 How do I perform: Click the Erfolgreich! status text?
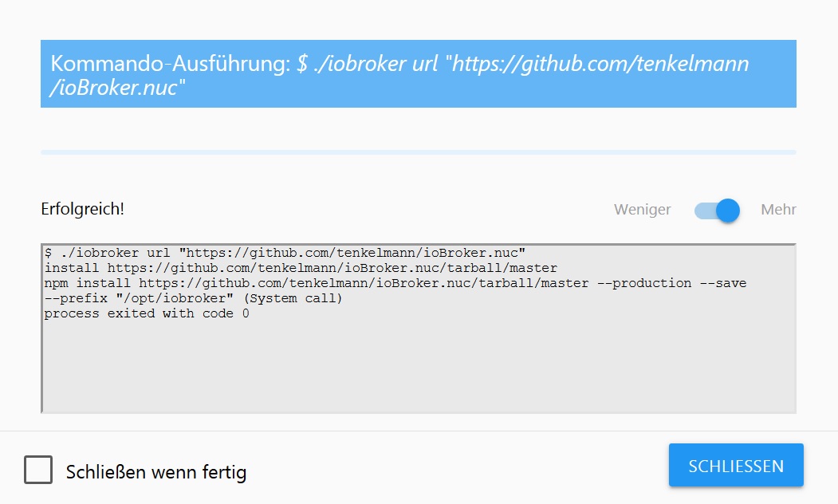pyautogui.click(x=82, y=209)
